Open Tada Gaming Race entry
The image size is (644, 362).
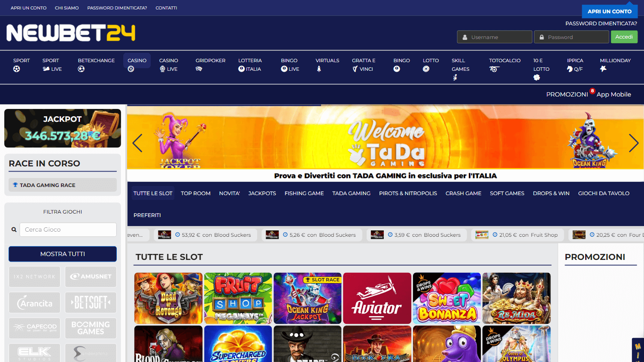point(63,185)
